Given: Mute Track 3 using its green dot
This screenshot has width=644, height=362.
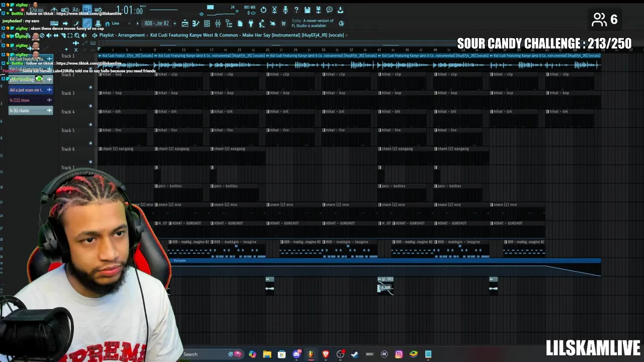Looking at the screenshot, I should [x=91, y=106].
